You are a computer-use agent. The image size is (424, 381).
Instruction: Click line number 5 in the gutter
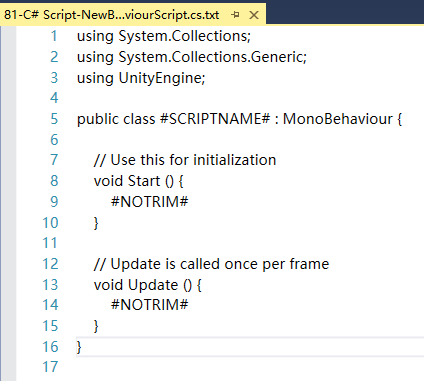[x=54, y=119]
